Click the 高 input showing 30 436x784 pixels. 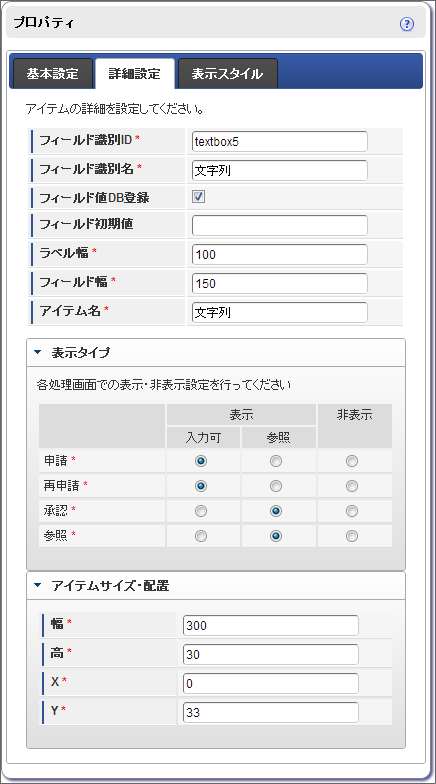tap(270, 654)
